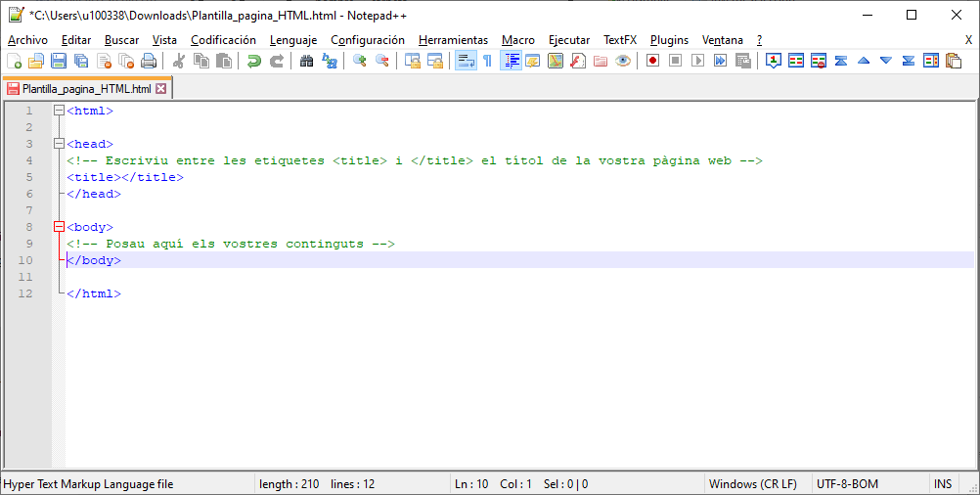The width and height of the screenshot is (980, 495).
Task: Toggle the Indent Guide toolbar button
Action: click(511, 61)
